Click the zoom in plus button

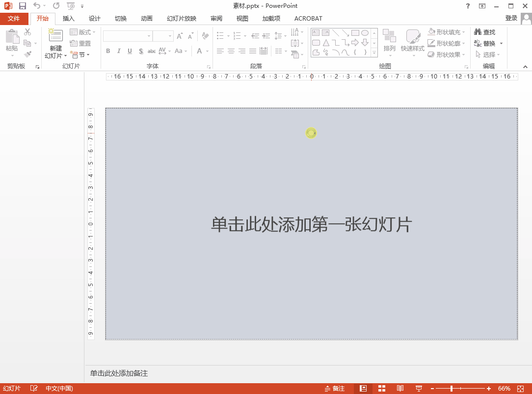tap(489, 389)
